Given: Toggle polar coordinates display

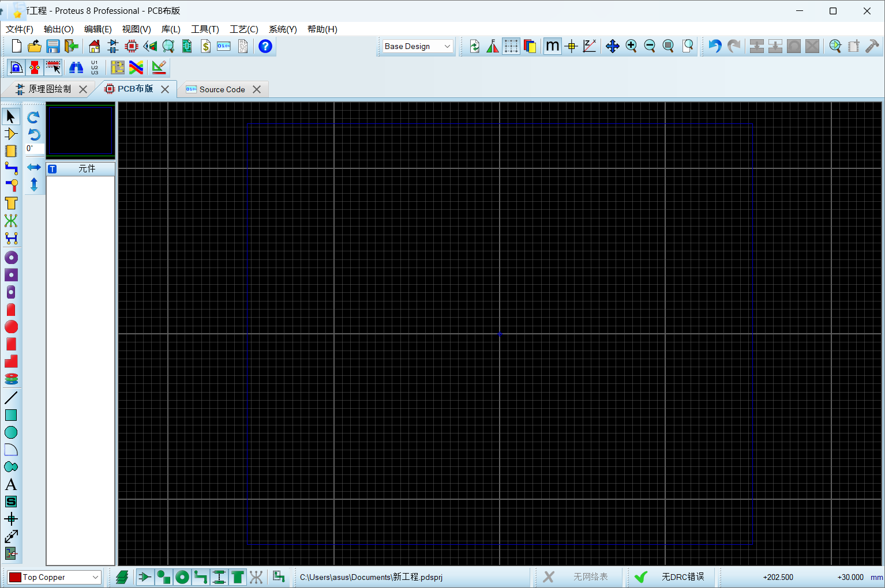Looking at the screenshot, I should click(590, 46).
